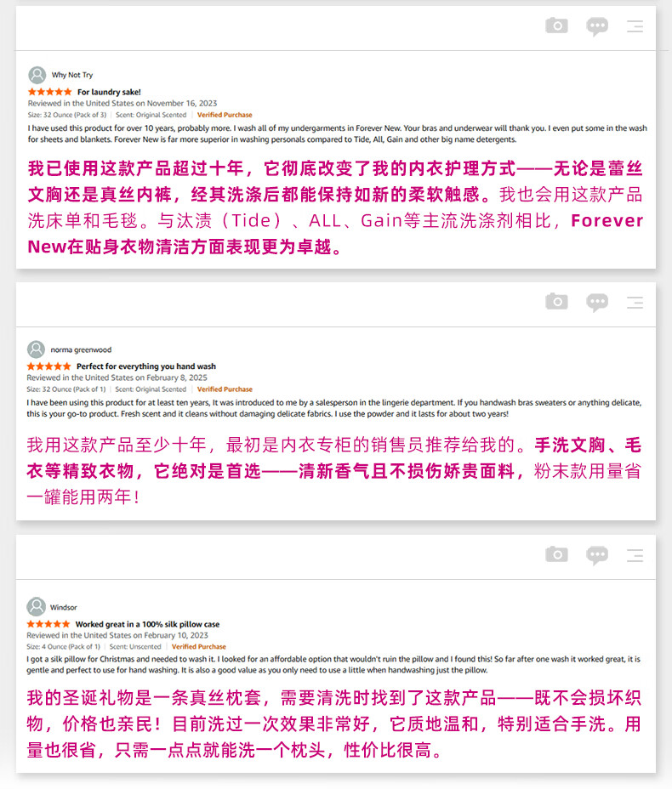Open the "For laundry sake!" review title
The height and width of the screenshot is (789, 672).
pyautogui.click(x=109, y=92)
